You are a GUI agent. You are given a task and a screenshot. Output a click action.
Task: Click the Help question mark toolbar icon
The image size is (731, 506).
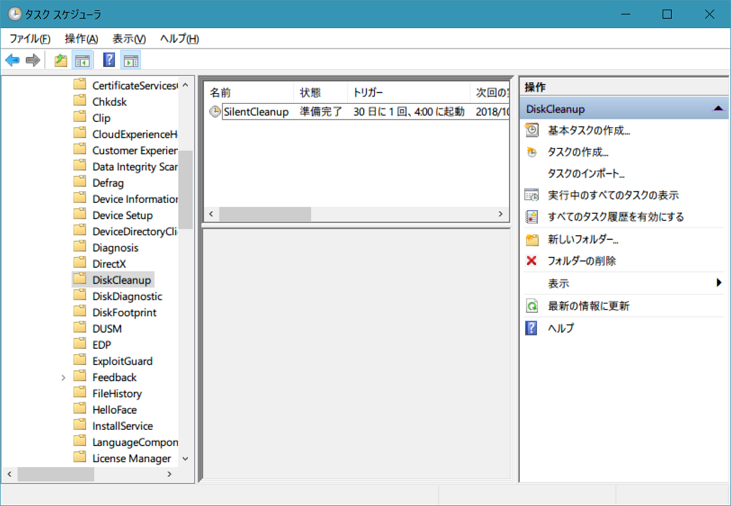click(x=109, y=60)
